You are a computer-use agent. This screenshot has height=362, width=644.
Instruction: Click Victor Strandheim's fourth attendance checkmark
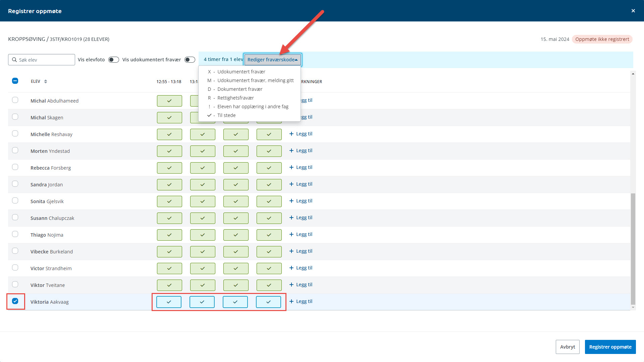269,268
